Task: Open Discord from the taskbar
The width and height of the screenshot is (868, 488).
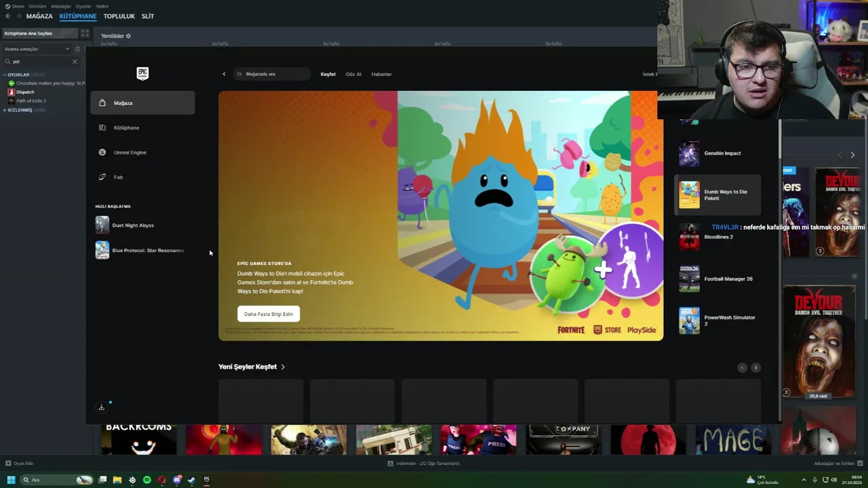Action: tap(177, 480)
